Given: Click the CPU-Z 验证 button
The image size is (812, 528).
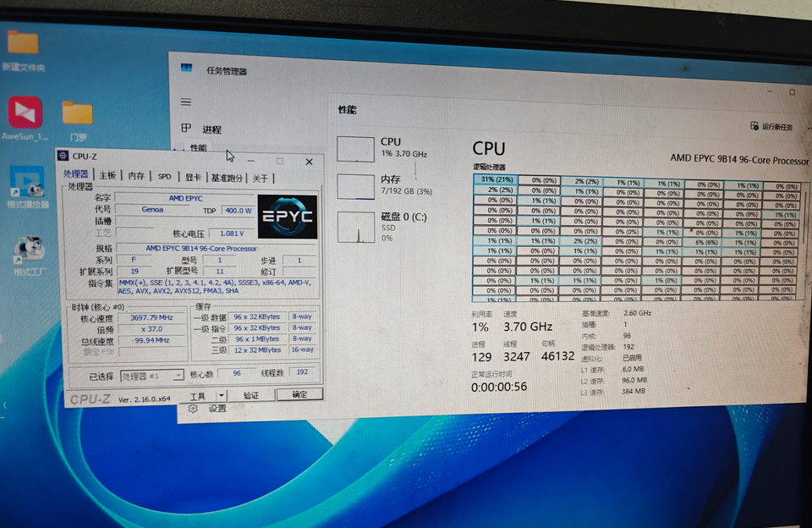Looking at the screenshot, I should pos(251,395).
